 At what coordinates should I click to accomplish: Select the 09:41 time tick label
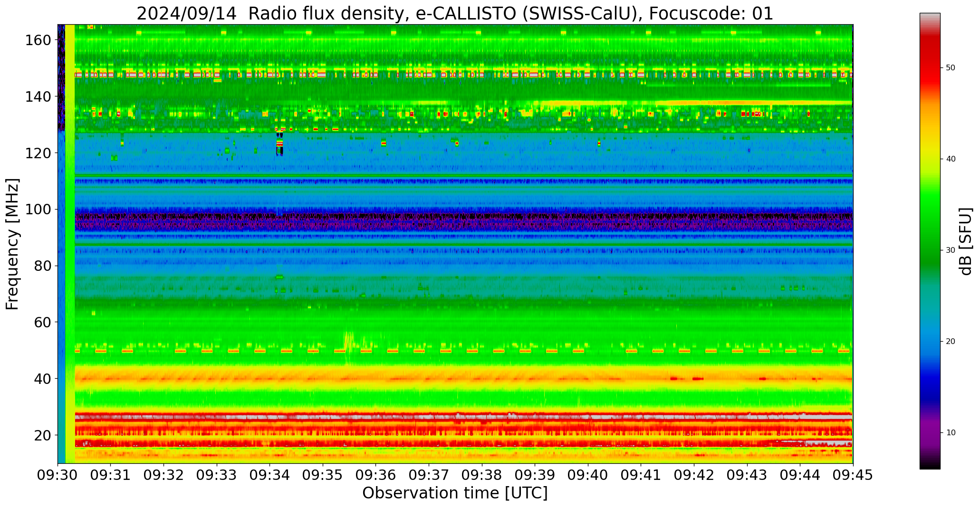(x=641, y=475)
